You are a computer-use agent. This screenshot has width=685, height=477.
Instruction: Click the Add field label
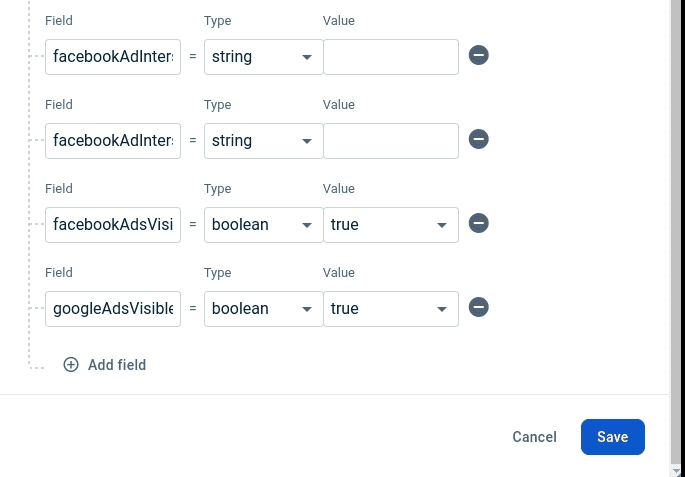tap(117, 365)
